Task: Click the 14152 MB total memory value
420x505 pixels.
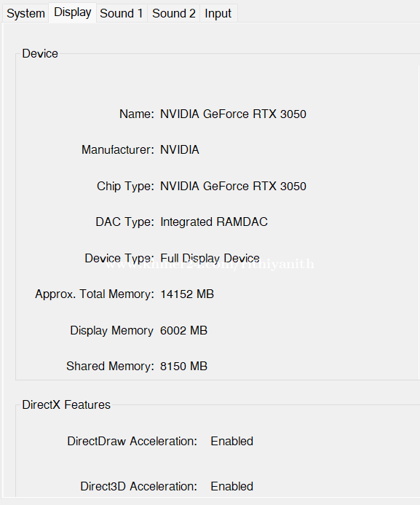Action: [187, 294]
